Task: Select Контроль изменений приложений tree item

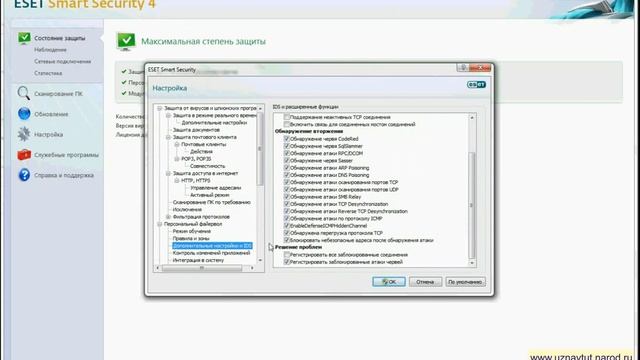Action: (211, 253)
